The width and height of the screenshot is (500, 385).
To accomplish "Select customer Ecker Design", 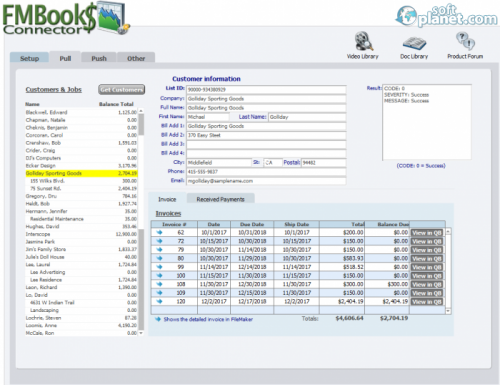I will coord(81,166).
